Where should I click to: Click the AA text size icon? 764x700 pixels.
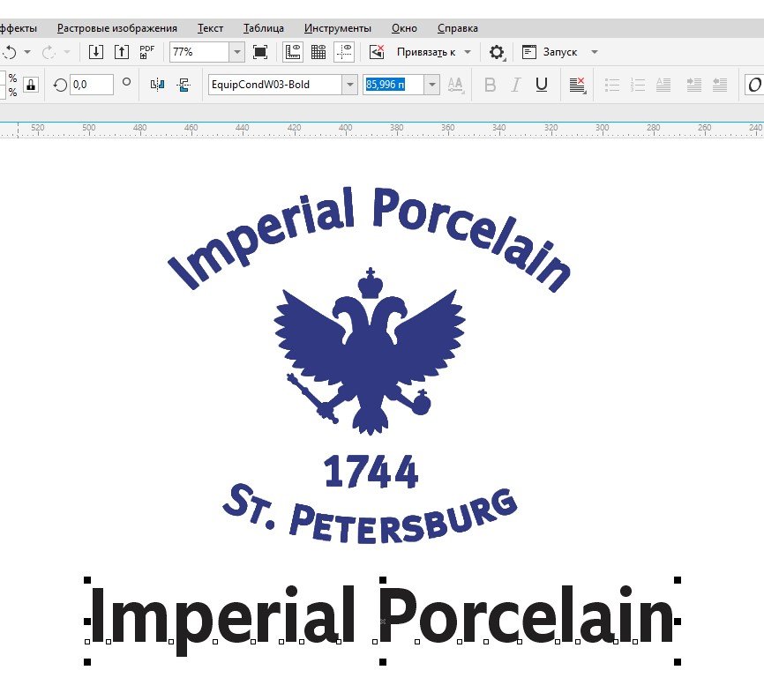[455, 85]
